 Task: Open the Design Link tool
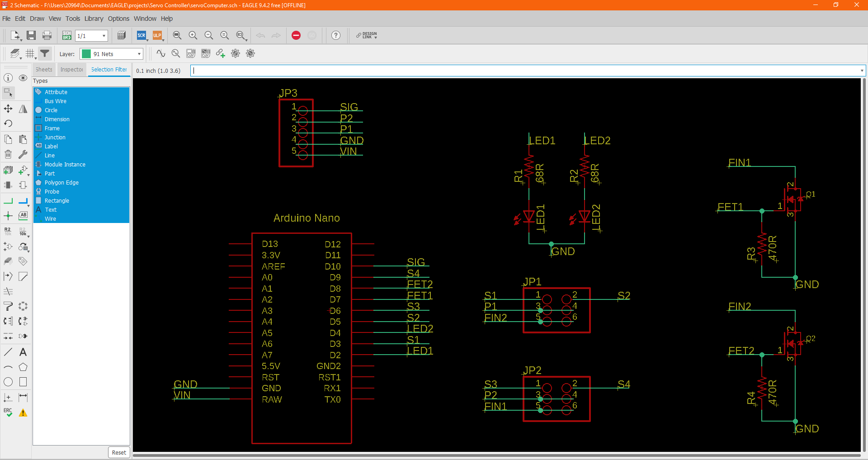(x=366, y=35)
